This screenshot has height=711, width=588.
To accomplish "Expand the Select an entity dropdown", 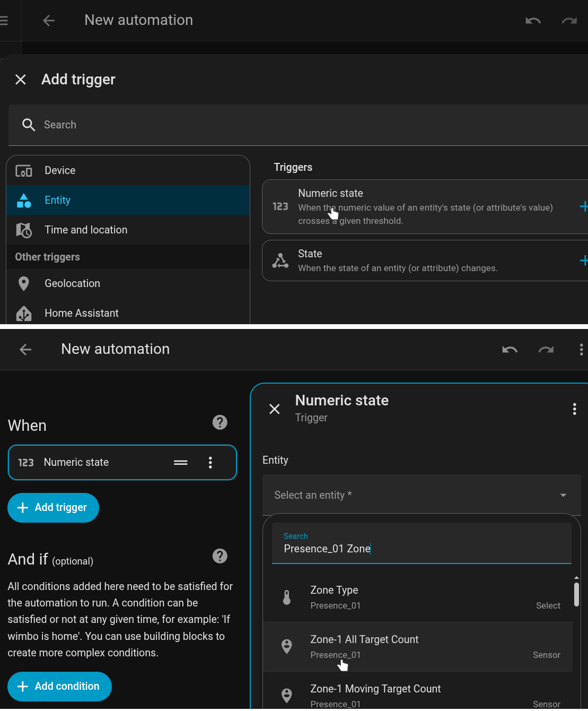I will pyautogui.click(x=422, y=495).
